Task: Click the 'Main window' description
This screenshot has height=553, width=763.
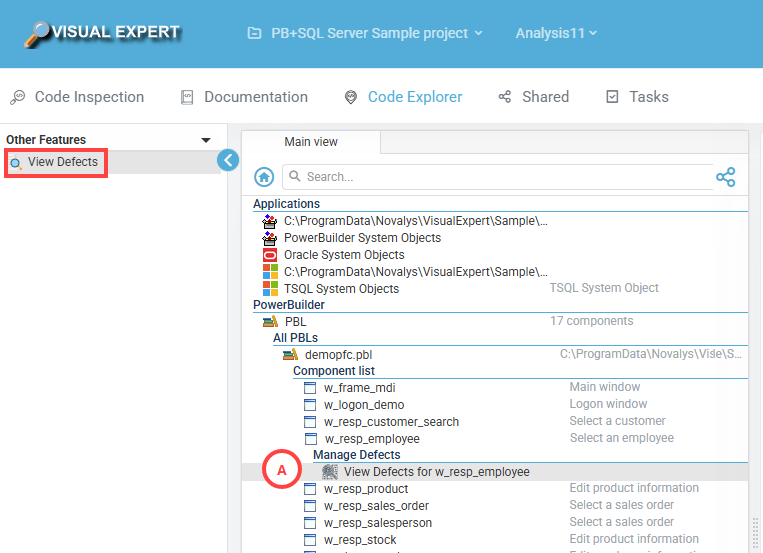Action: 605,387
